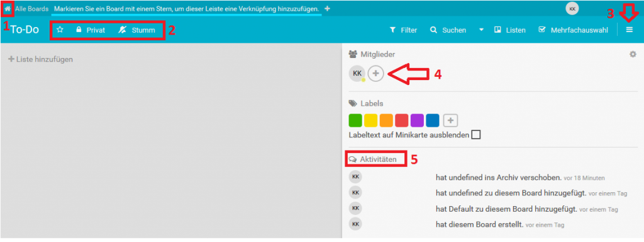Select the purple label
This screenshot has width=644, height=242.
[418, 120]
